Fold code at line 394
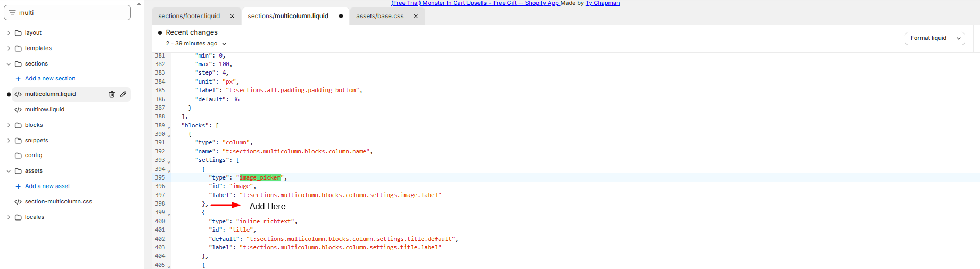This screenshot has height=269, width=980. tap(169, 171)
